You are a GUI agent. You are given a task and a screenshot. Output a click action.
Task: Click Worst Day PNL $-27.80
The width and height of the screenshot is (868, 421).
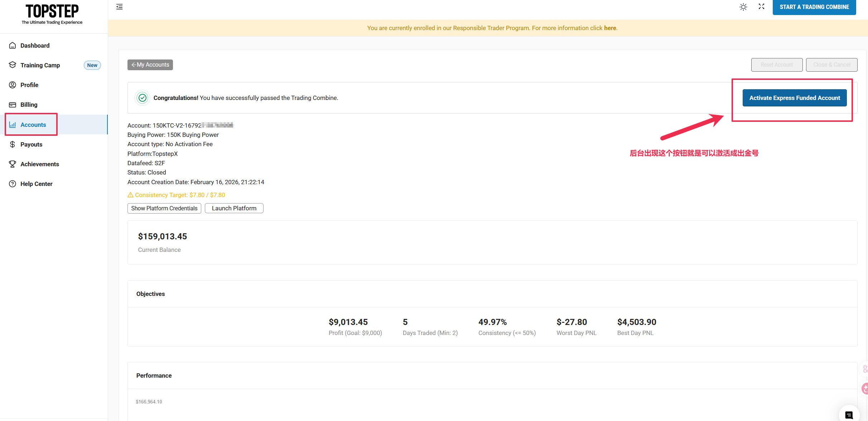(572, 322)
